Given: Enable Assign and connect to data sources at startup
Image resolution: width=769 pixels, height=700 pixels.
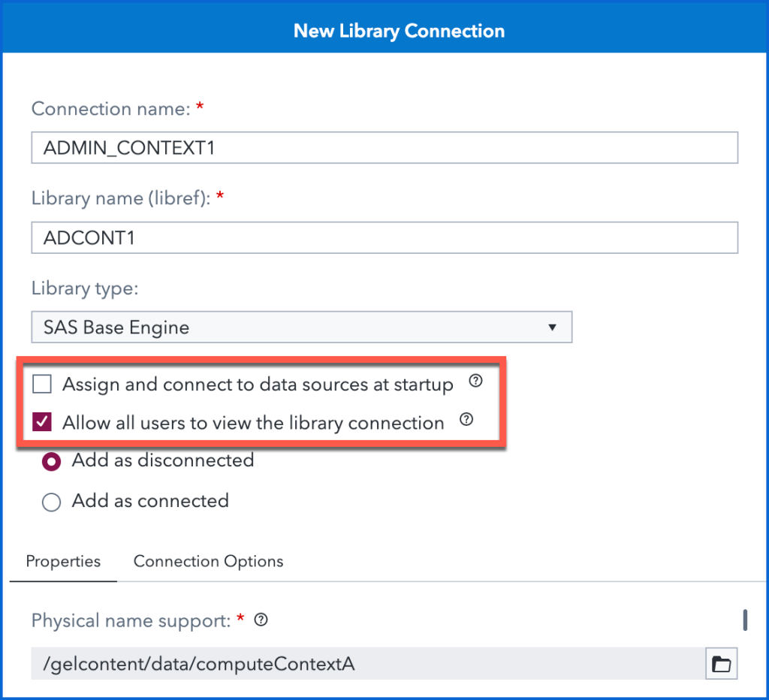Looking at the screenshot, I should (42, 385).
